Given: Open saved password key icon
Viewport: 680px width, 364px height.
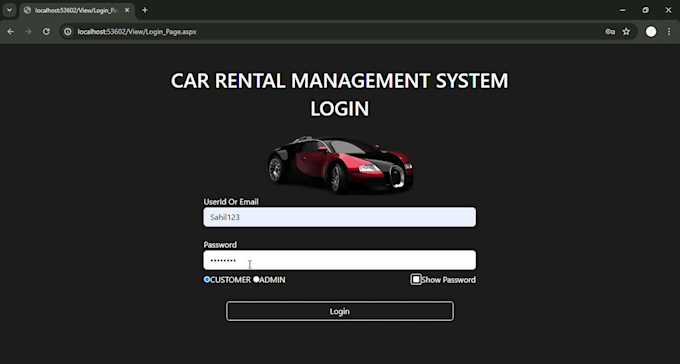Looking at the screenshot, I should pyautogui.click(x=610, y=32).
